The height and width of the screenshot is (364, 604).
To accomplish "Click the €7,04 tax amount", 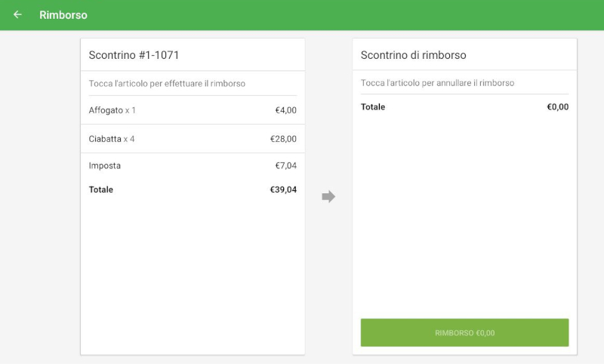I will tap(285, 165).
